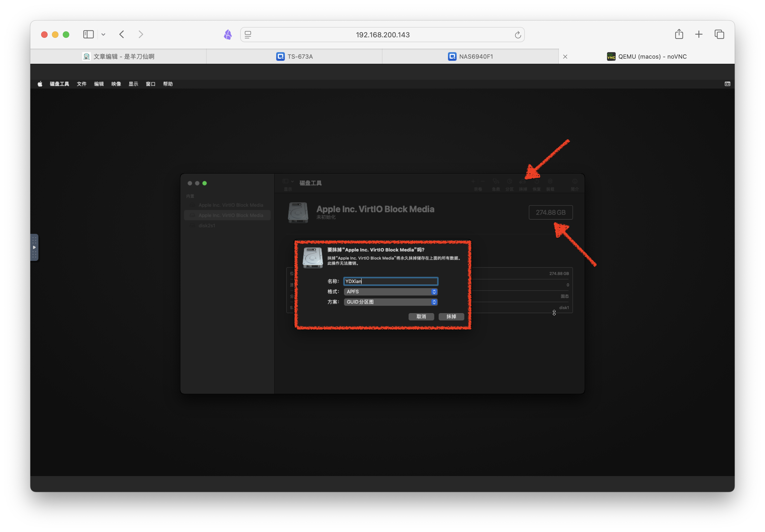Viewport: 765px width, 532px height.
Task: Select the highlighted Apple Inc. VirtIO Block Media
Action: coord(227,215)
